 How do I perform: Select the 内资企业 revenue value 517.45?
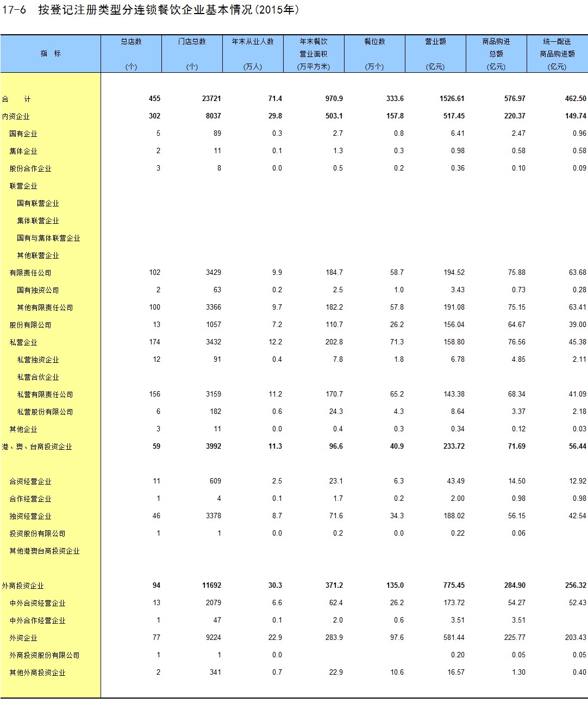[454, 116]
